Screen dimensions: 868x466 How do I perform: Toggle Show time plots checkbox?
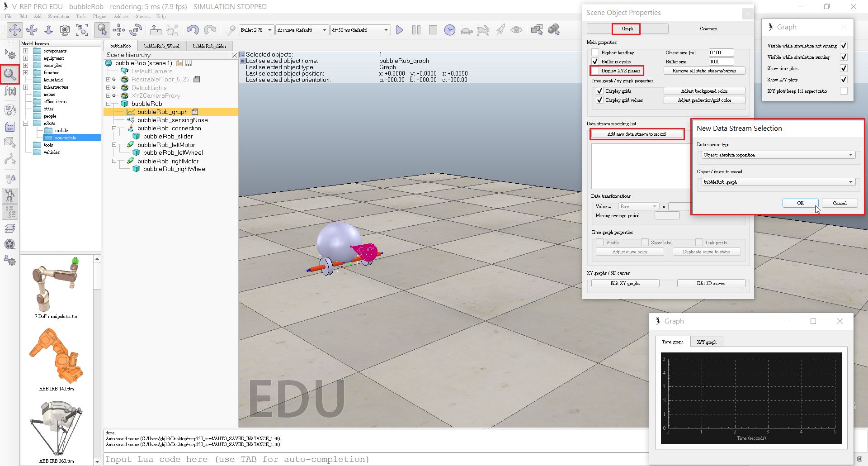click(844, 68)
